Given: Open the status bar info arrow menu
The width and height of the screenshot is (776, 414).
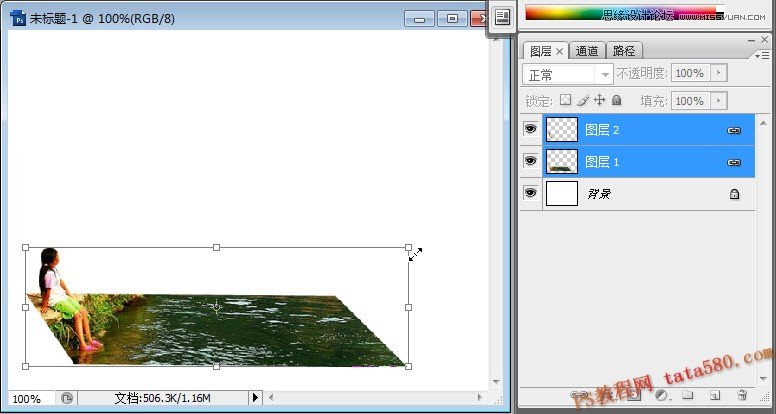Looking at the screenshot, I should pyautogui.click(x=255, y=397).
